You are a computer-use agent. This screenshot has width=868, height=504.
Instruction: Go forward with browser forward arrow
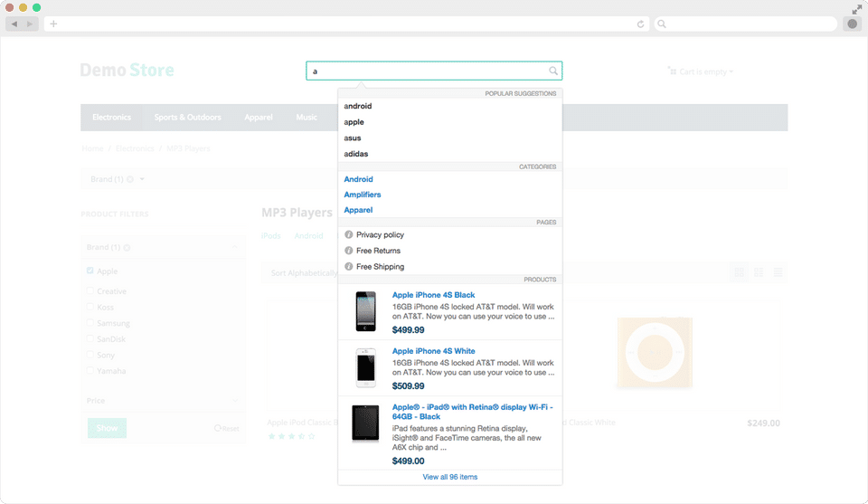pyautogui.click(x=30, y=24)
